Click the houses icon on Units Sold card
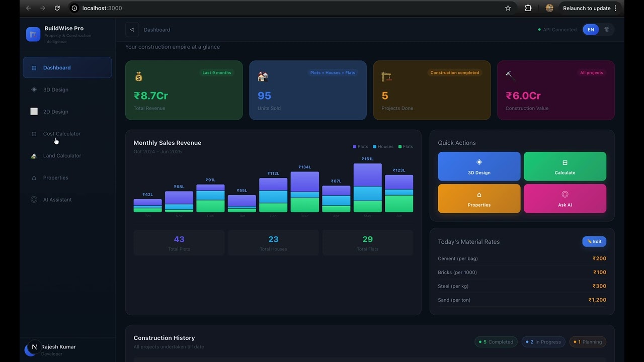This screenshot has height=362, width=644. 263,76
